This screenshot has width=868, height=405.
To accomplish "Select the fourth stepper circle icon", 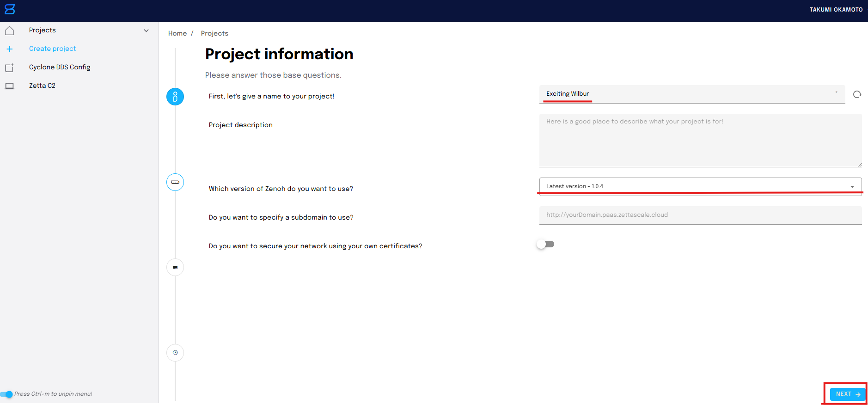I will [175, 353].
